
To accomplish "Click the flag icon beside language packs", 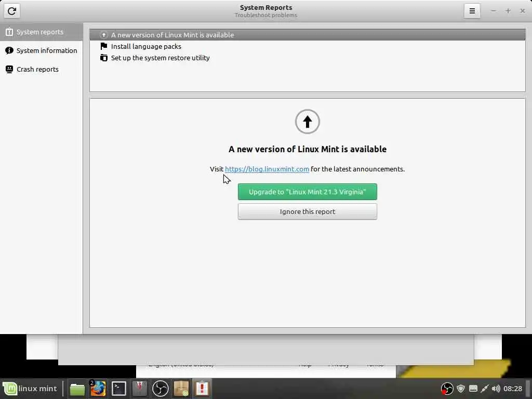I will point(104,46).
